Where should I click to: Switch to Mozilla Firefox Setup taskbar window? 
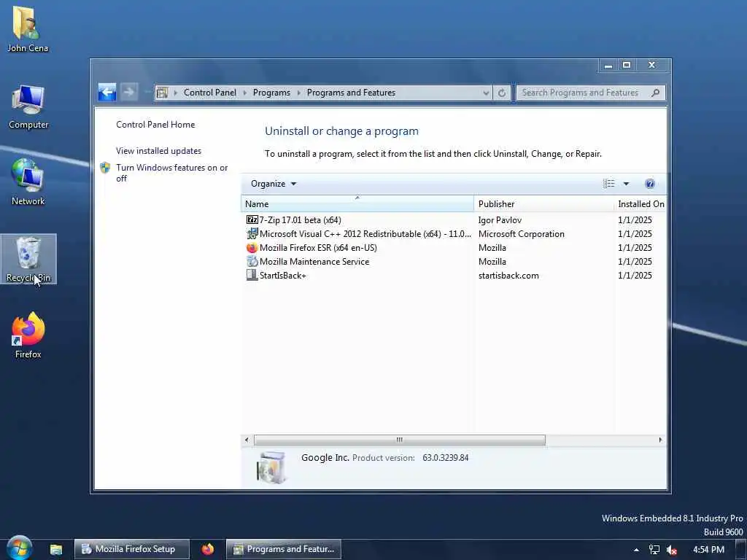pos(132,549)
